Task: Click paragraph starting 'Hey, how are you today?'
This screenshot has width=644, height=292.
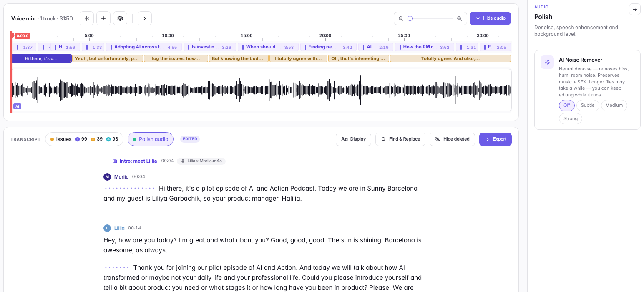Action: pyautogui.click(x=262, y=245)
